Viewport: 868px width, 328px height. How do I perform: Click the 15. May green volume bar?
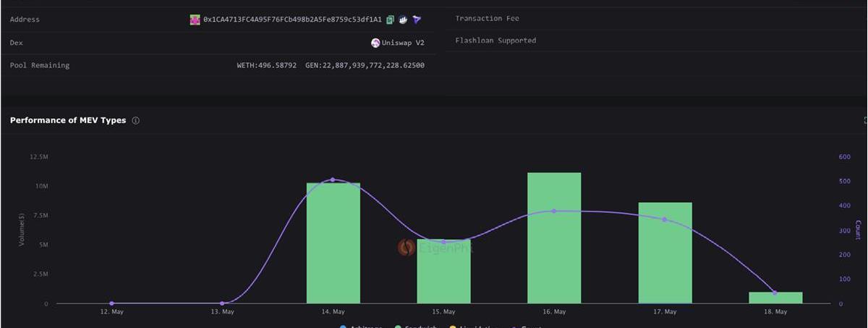tap(443, 272)
